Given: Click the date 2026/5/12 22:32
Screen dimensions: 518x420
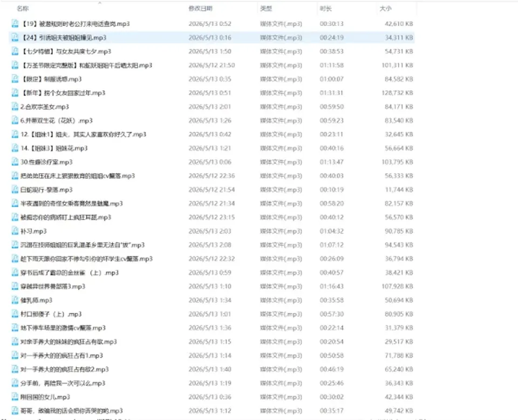Looking at the screenshot, I should 212,259.
